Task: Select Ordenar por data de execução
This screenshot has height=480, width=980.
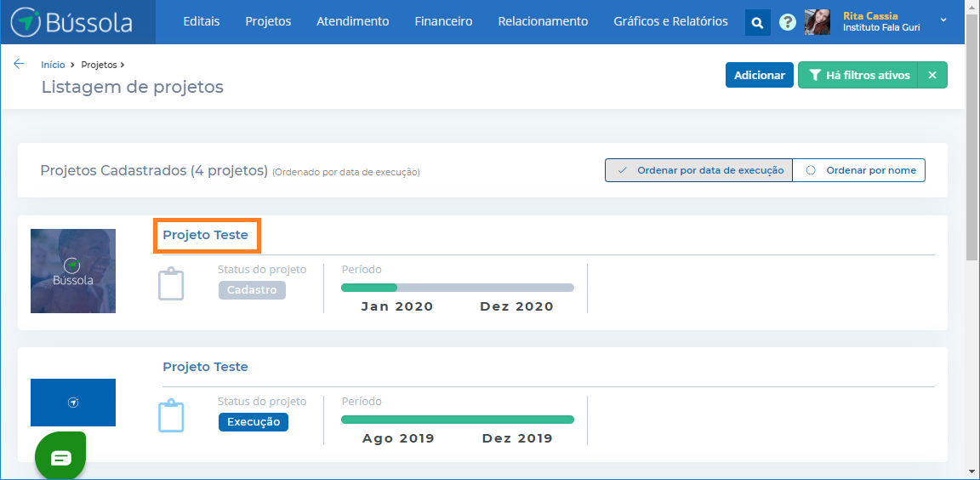Action: pos(698,170)
